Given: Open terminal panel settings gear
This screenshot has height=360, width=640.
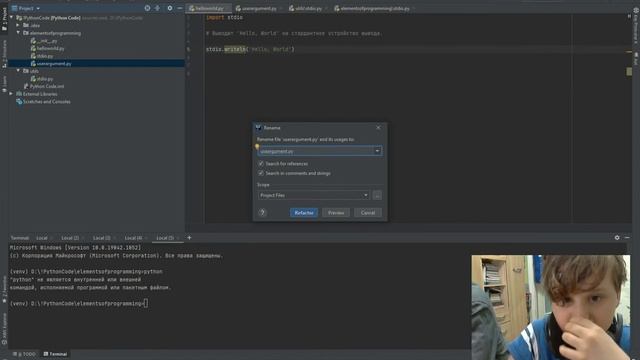Looking at the screenshot, I should point(617,238).
